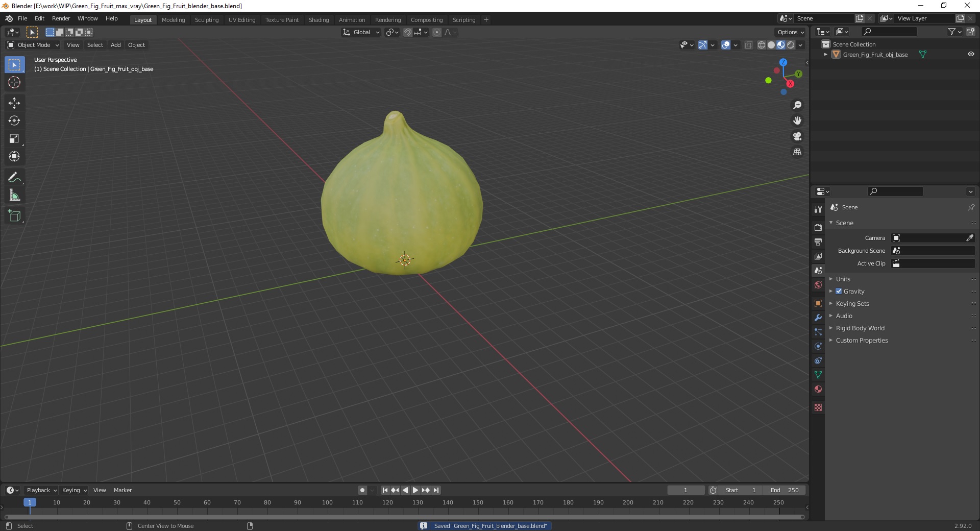Toggle the Gravity checkbox
This screenshot has width=980, height=531.
click(839, 291)
